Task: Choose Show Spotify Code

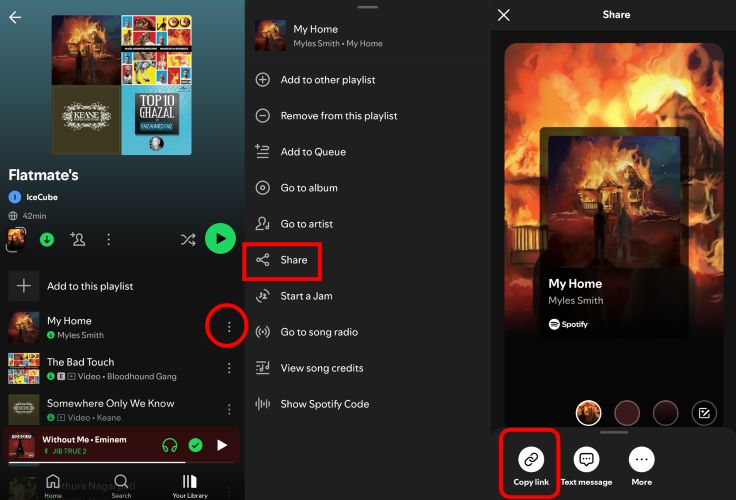Action: click(x=368, y=404)
